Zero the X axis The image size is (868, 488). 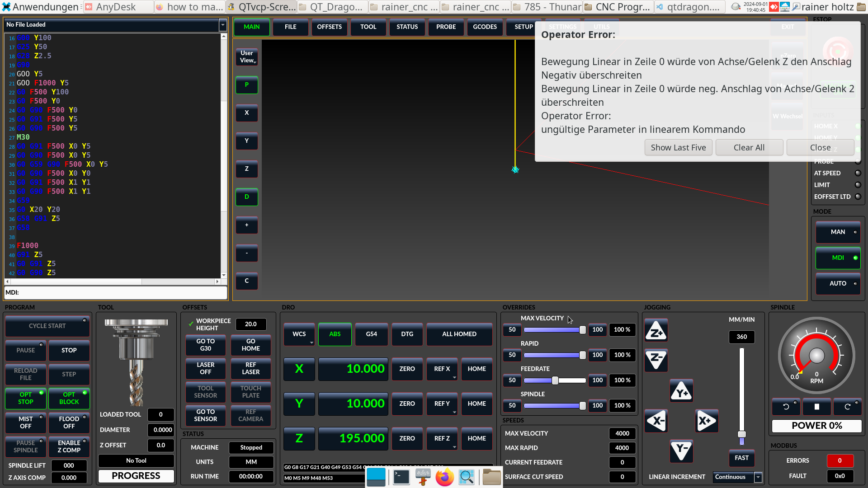click(407, 369)
